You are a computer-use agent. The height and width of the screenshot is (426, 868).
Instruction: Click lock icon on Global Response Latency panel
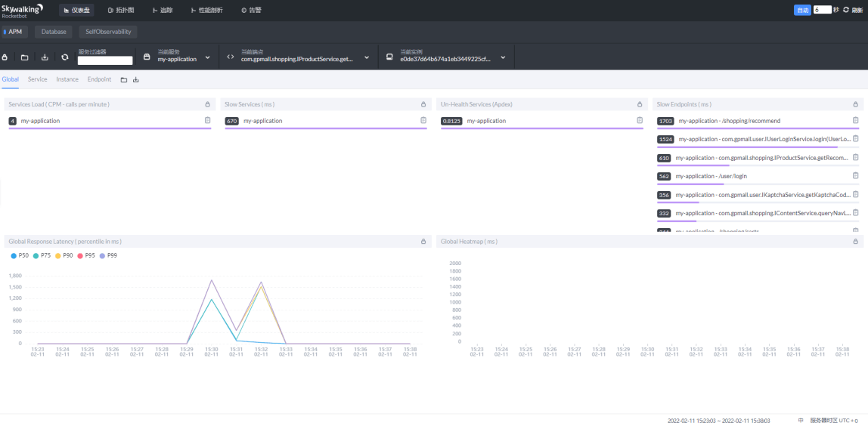[423, 241]
